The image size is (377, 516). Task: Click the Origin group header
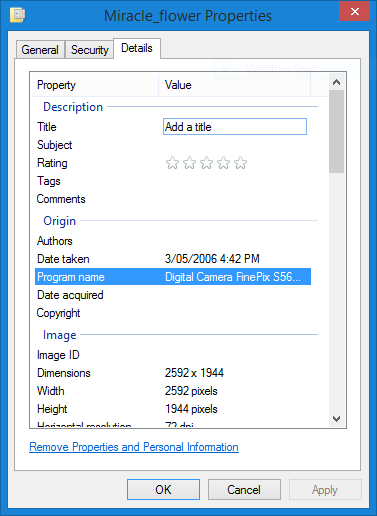tap(60, 221)
